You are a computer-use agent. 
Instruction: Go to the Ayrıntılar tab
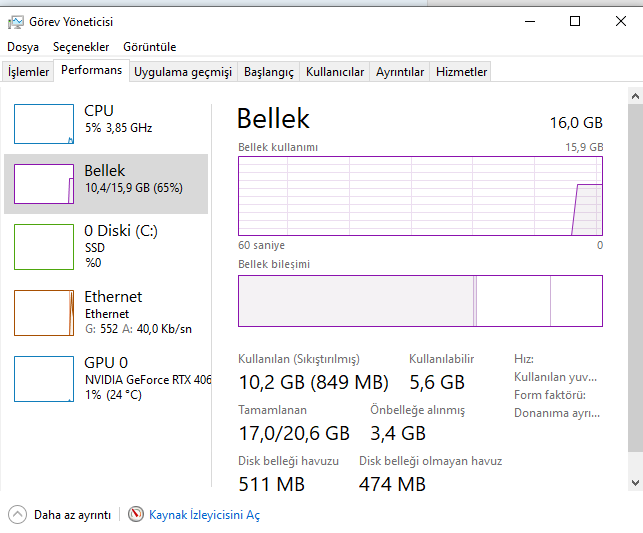[x=400, y=72]
